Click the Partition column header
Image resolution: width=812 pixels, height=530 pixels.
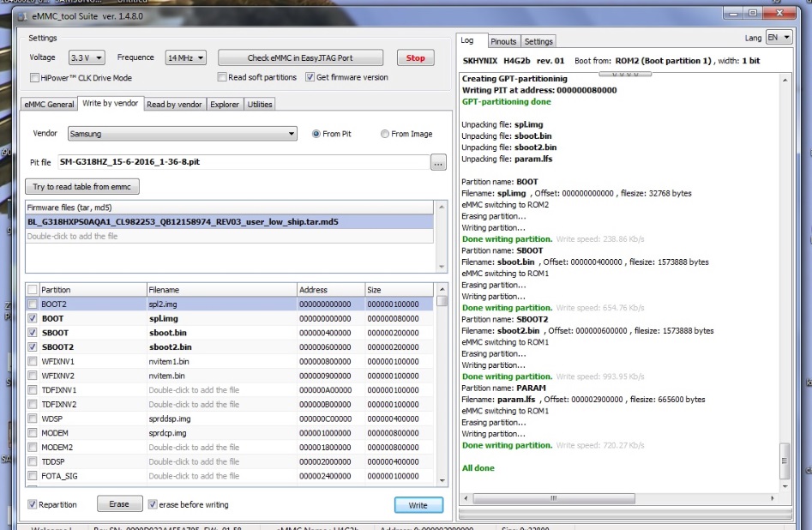pyautogui.click(x=93, y=290)
